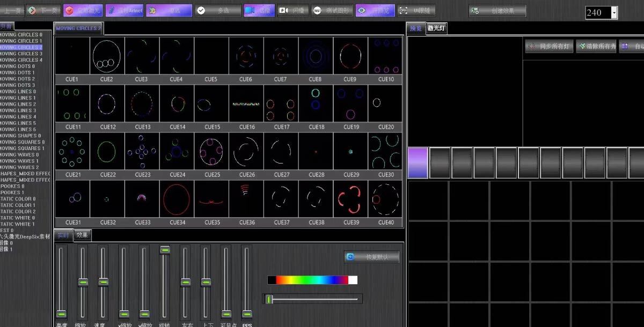Click the 闪播 flash play icon button
644x327 pixels.
pyautogui.click(x=293, y=11)
